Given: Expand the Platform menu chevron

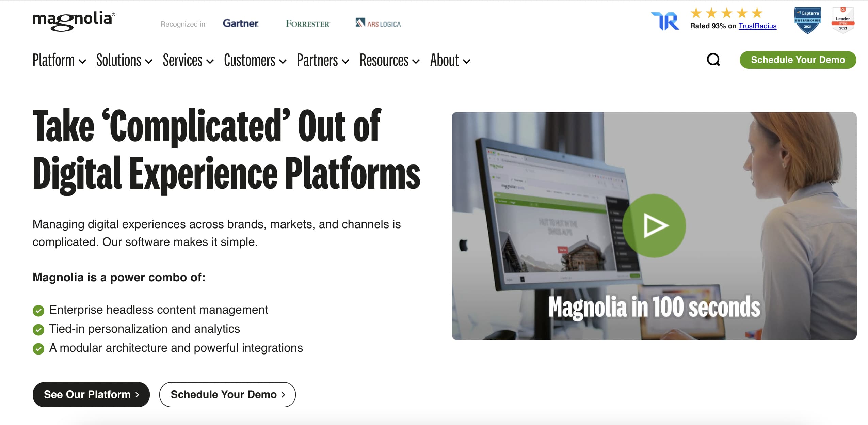Looking at the screenshot, I should [x=82, y=62].
